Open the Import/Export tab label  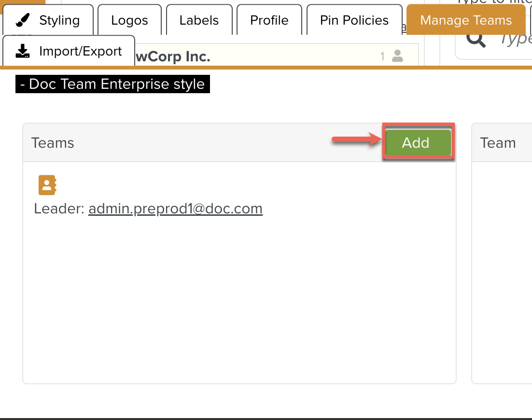tap(81, 51)
